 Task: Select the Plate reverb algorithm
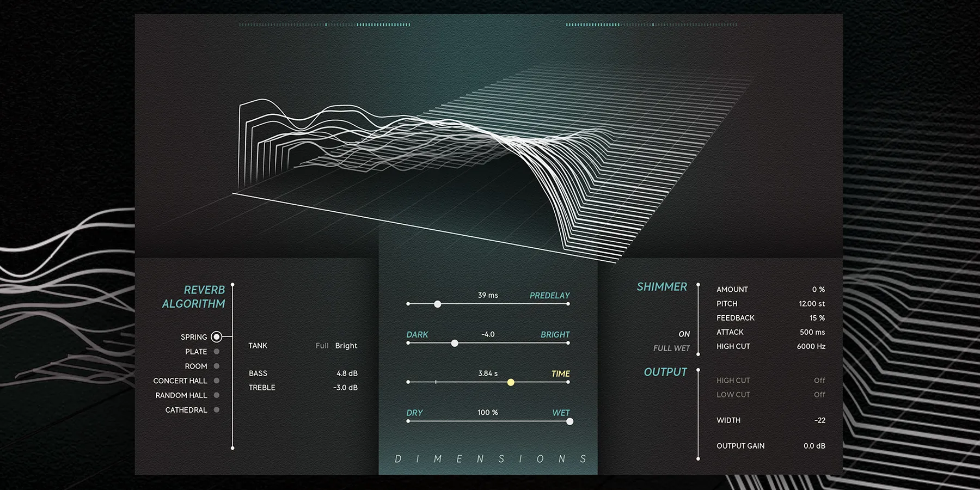216,352
